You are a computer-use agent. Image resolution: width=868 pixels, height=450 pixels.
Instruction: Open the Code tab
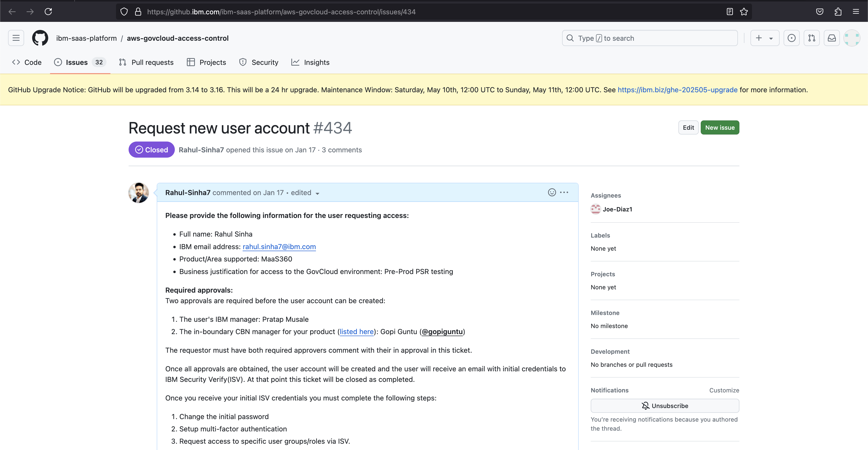tap(27, 62)
